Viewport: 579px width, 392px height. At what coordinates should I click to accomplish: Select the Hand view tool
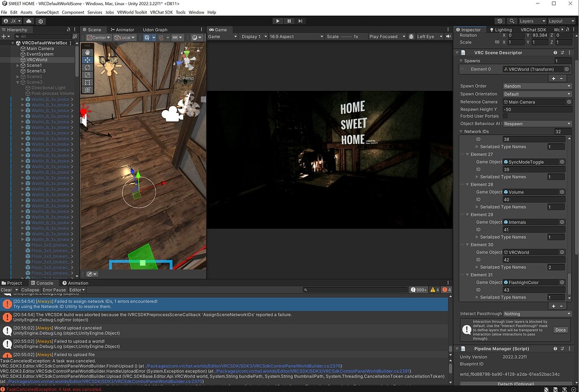[x=87, y=53]
